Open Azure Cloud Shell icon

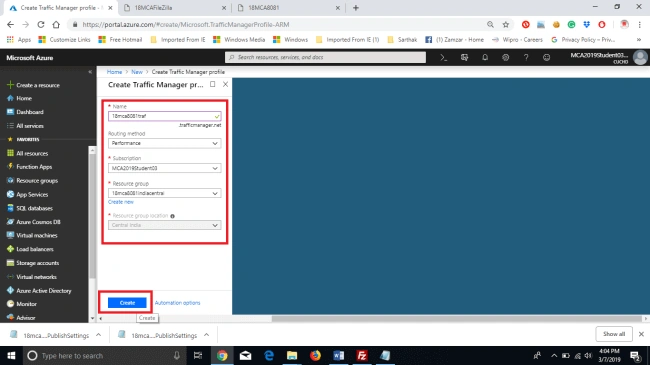point(444,58)
